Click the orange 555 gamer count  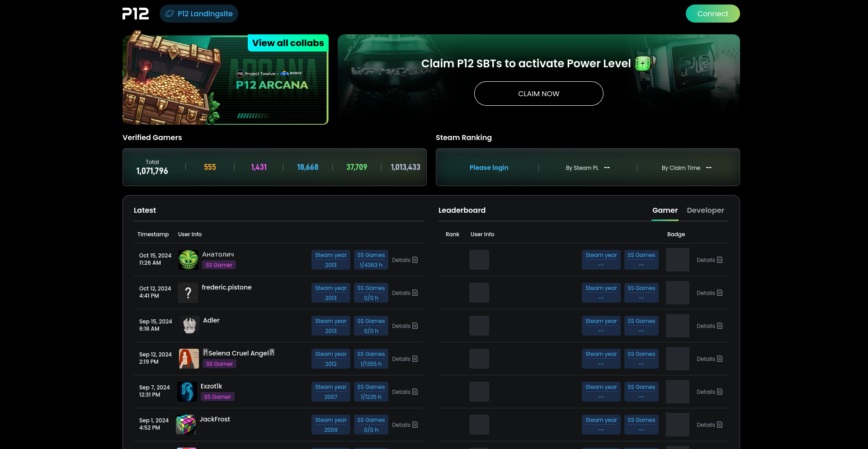(210, 167)
